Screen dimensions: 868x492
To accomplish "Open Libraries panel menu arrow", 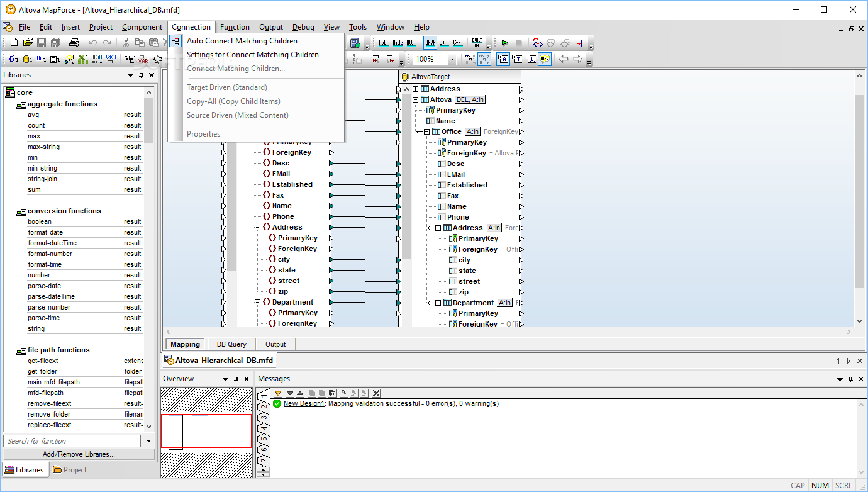I will (131, 75).
